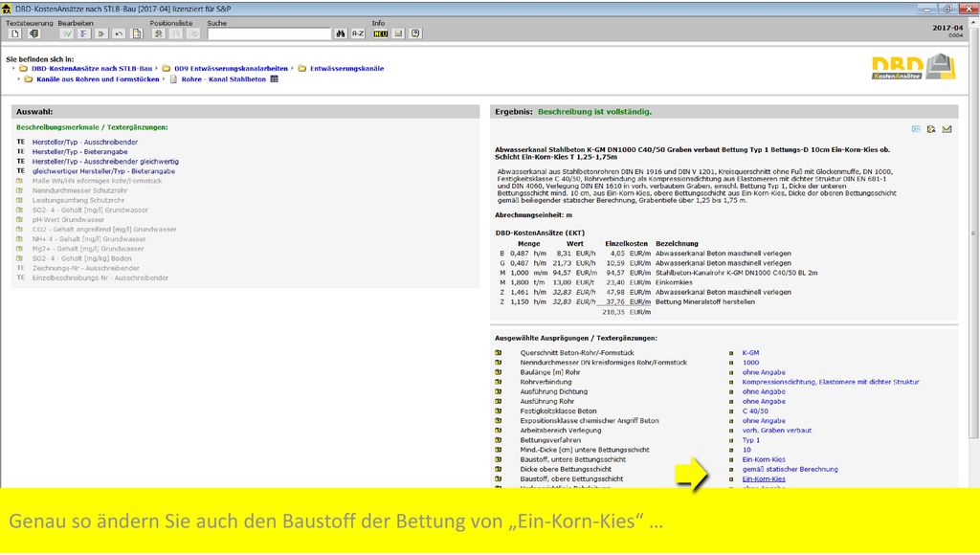Change ohne Angabe value for Ausführung Dichtung
This screenshot has width=980, height=555.
pyautogui.click(x=764, y=392)
